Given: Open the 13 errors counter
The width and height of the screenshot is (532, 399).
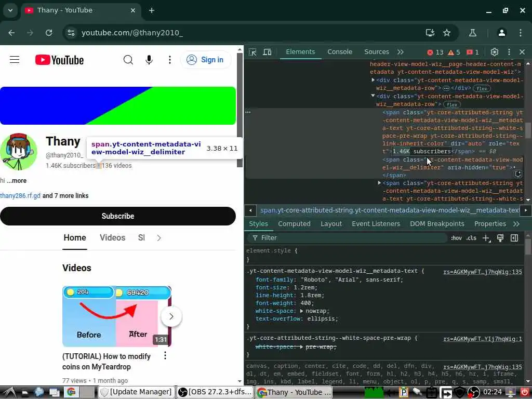Looking at the screenshot, I should pos(435,52).
